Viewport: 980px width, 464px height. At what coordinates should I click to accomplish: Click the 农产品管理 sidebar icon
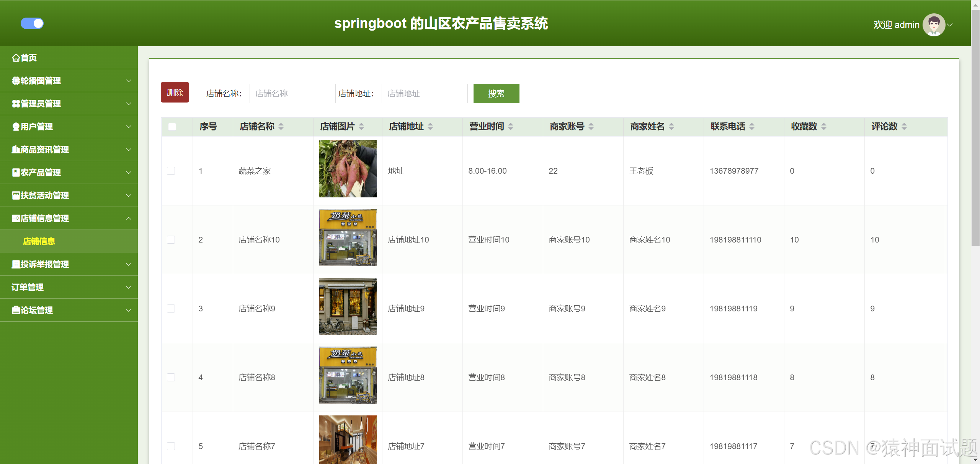click(x=16, y=173)
